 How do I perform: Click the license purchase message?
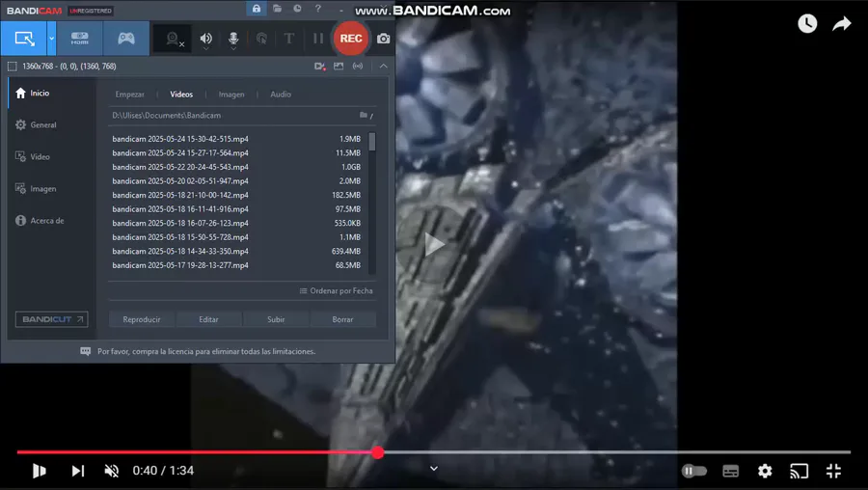tap(206, 351)
